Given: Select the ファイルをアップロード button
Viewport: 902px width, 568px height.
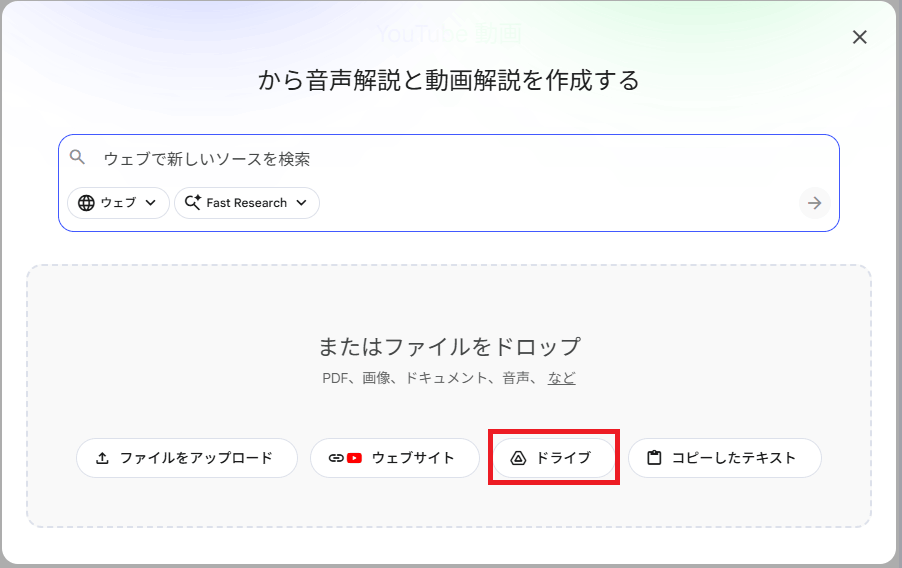Looking at the screenshot, I should (187, 458).
